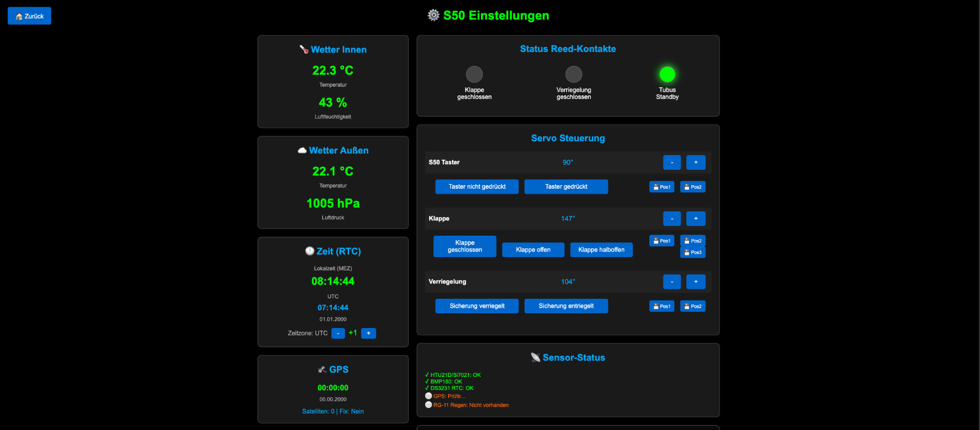Click the Klappe geschlossen reed indicator
980x430 pixels.
(474, 74)
